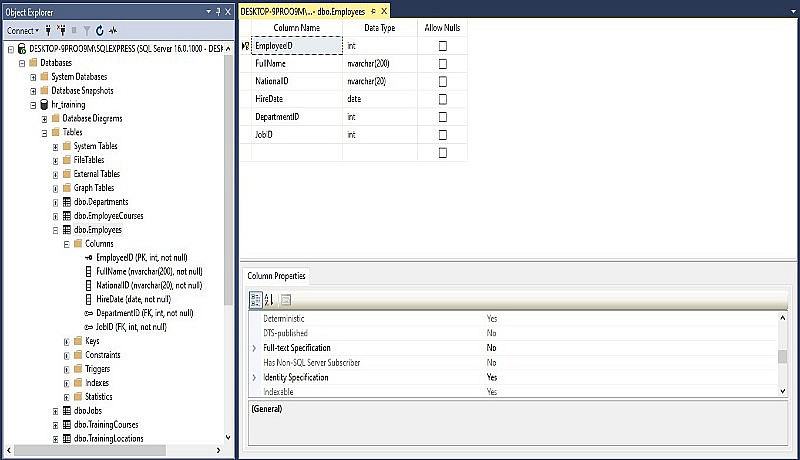Click the JobID foreign key icon
This screenshot has height=460, width=800.
point(88,327)
